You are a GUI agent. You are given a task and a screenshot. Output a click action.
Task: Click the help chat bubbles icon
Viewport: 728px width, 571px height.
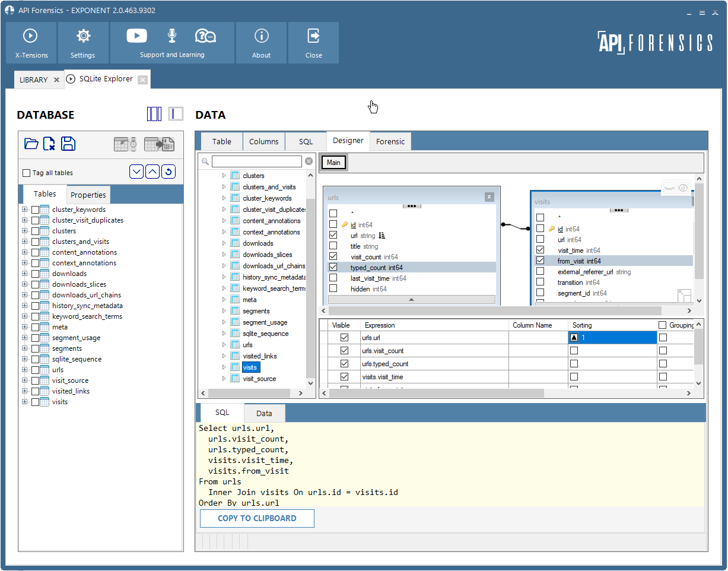point(205,36)
